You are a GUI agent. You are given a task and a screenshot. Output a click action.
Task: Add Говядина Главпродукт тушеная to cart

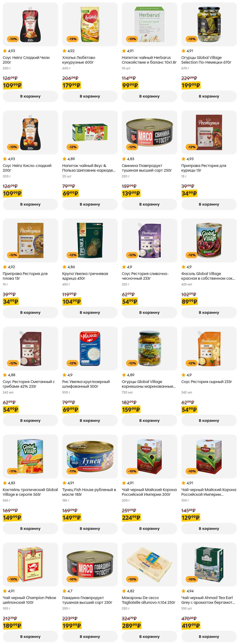point(90,637)
